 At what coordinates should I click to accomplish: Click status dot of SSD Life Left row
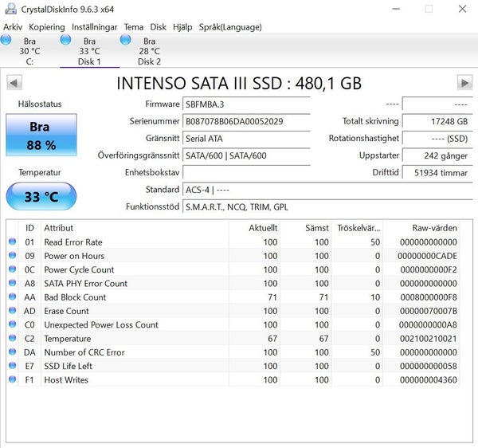pyautogui.click(x=13, y=365)
